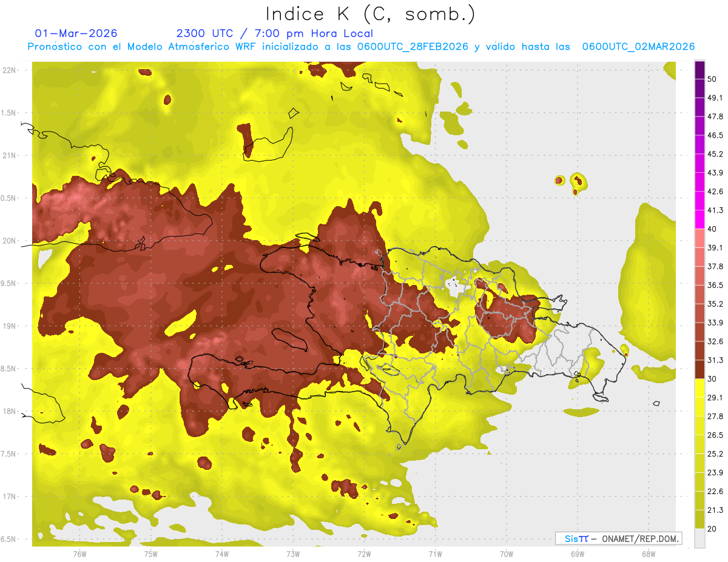Select the forecast date "01-Mar-2026"

[x=76, y=33]
